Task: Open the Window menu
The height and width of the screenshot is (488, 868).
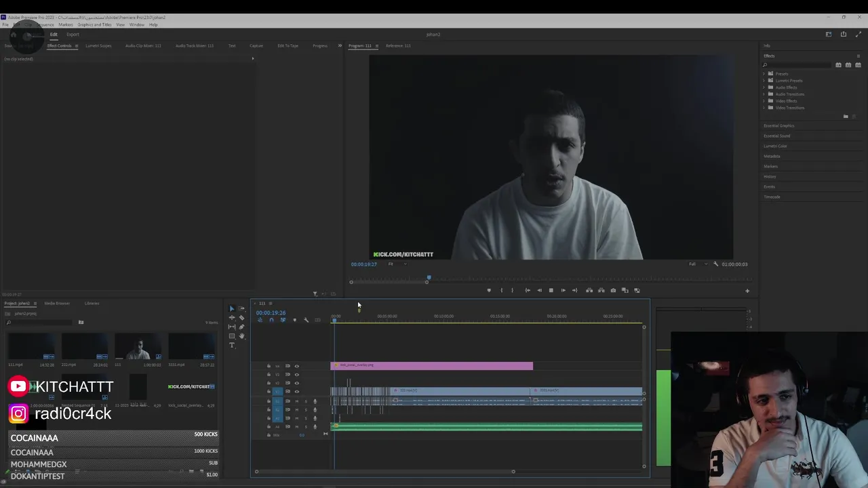Action: (136, 24)
